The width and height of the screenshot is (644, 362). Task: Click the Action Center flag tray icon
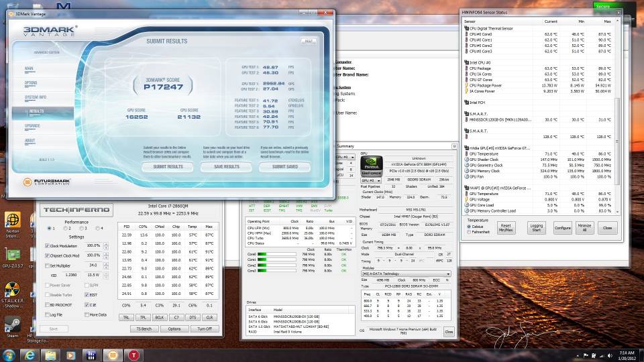click(x=586, y=355)
